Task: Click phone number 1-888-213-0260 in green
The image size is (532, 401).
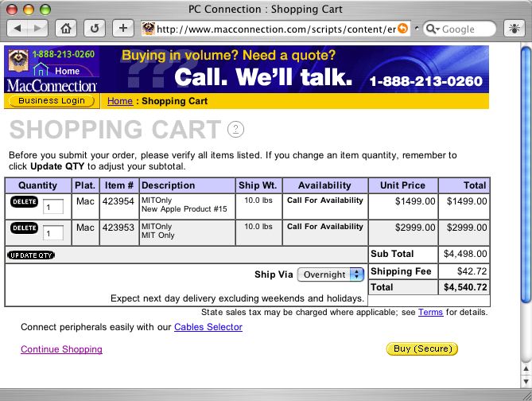Action: [x=64, y=54]
